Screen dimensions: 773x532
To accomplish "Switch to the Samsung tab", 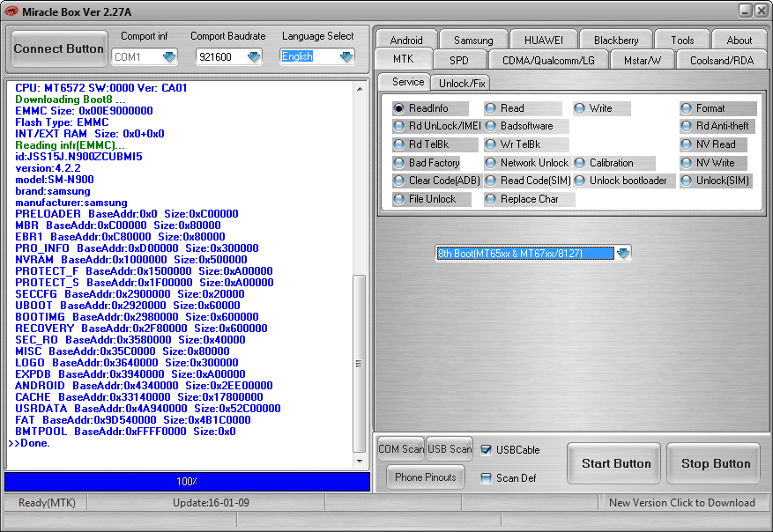I will (x=473, y=40).
